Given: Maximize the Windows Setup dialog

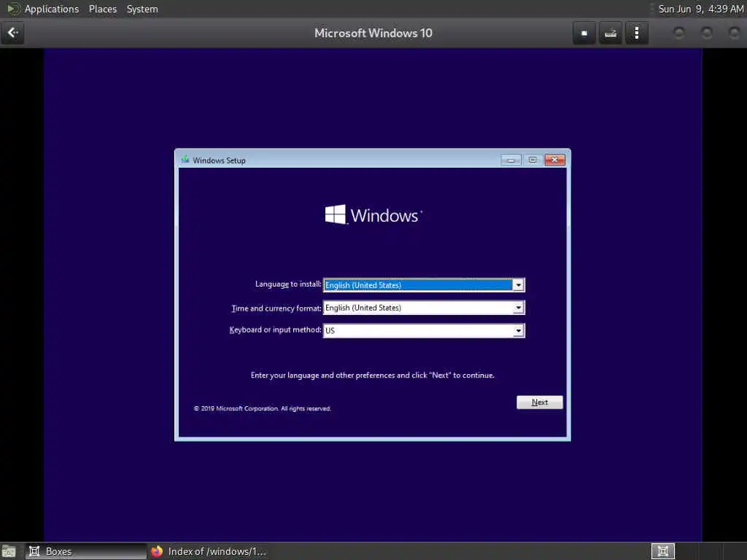Looking at the screenshot, I should point(533,160).
